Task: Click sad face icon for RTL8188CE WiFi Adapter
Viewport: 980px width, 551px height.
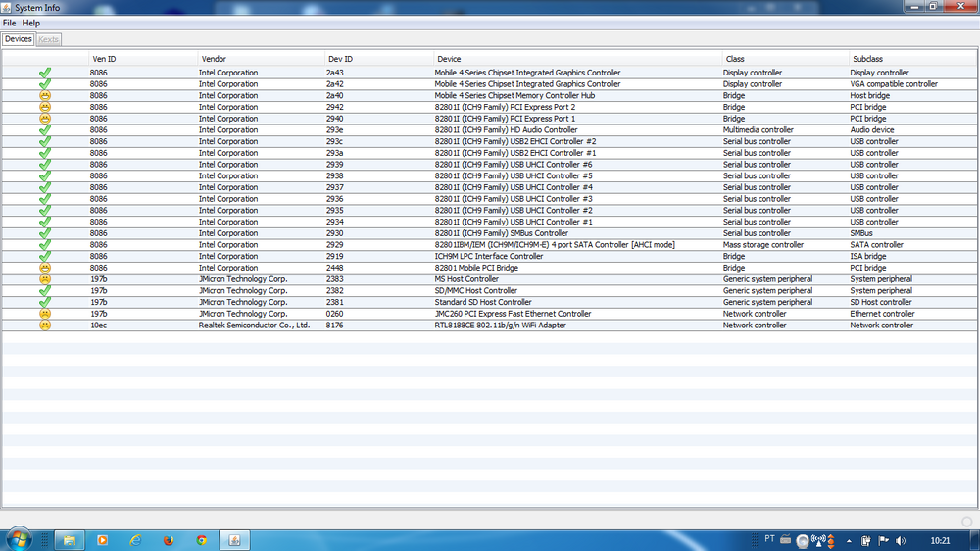Action: pyautogui.click(x=44, y=326)
